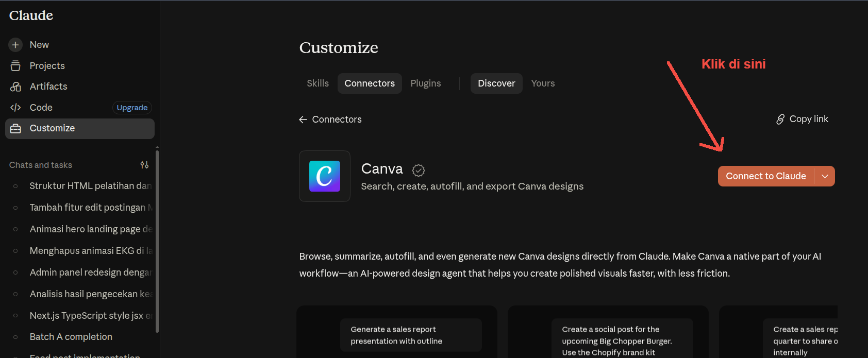Screen dimensions: 868x358
Task: Click the Customize page heading
Action: point(339,48)
